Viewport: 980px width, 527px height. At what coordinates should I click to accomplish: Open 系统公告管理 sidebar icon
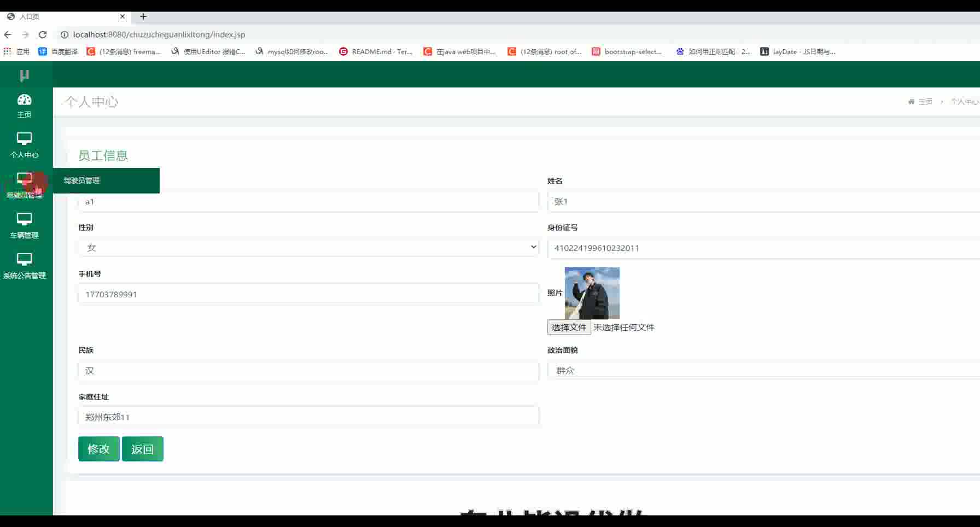[25, 259]
